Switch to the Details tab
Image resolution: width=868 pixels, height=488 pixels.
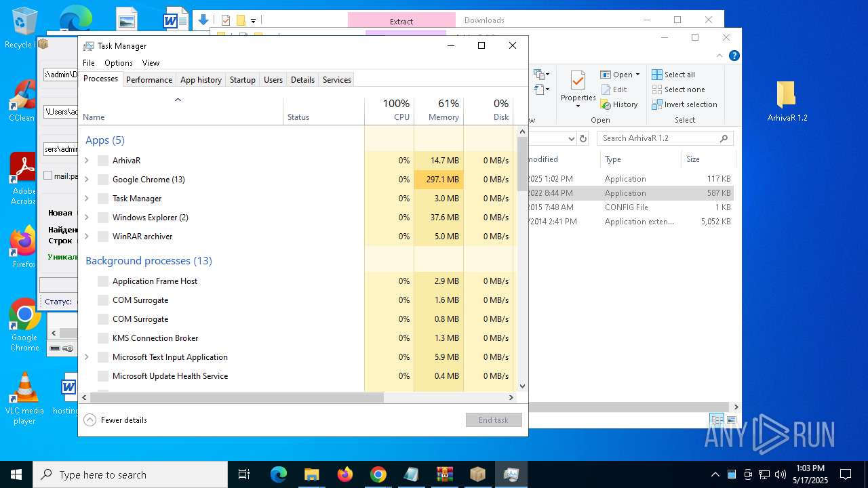[302, 79]
